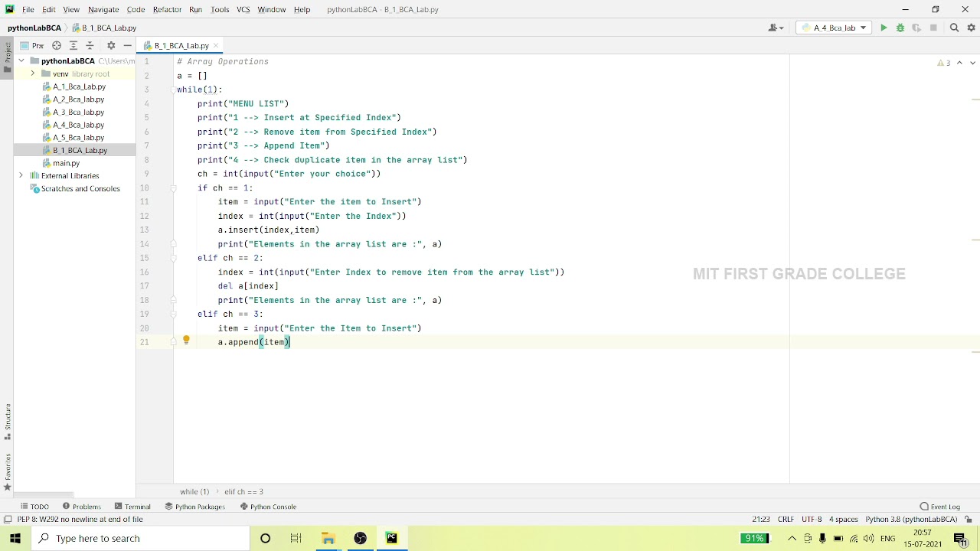
Task: Toggle the Favorites side tool window
Action: click(x=7, y=471)
